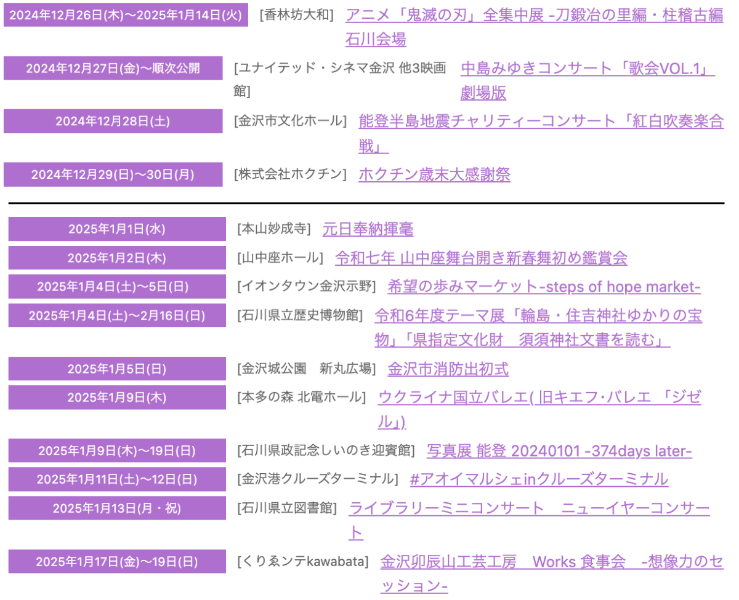Click the 能登半島地震チャリティーコンサート link

(x=540, y=121)
